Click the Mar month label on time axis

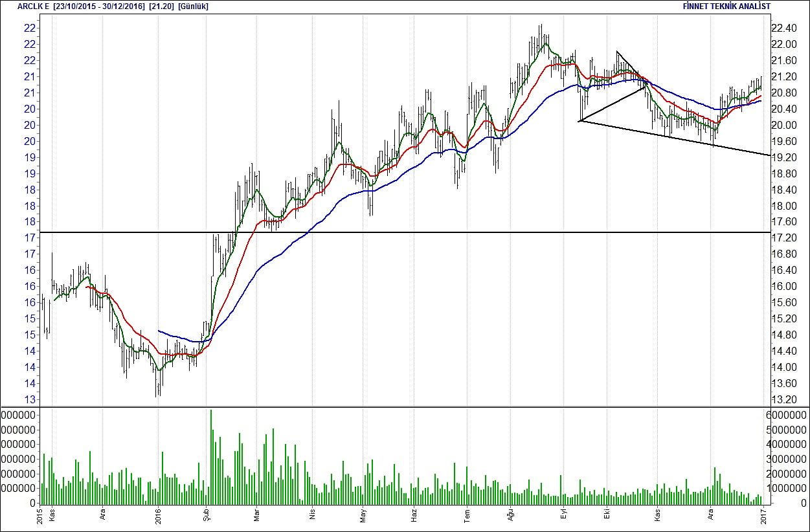tap(256, 515)
